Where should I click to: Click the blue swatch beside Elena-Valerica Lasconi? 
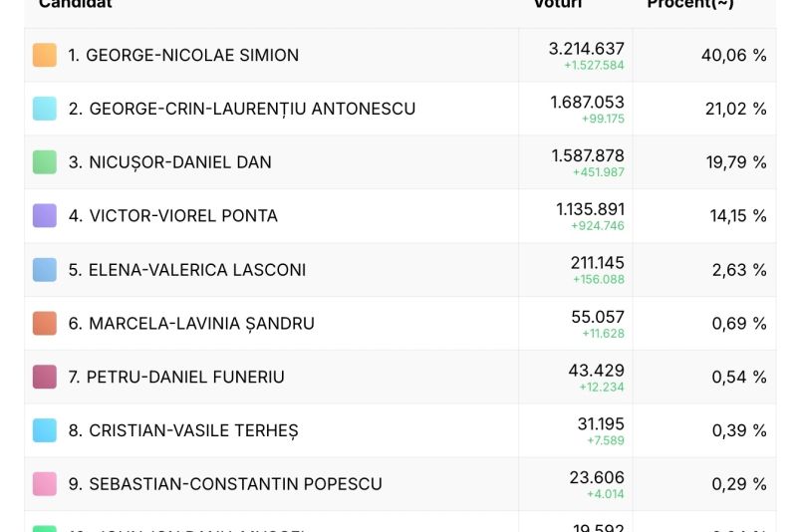coord(45,269)
